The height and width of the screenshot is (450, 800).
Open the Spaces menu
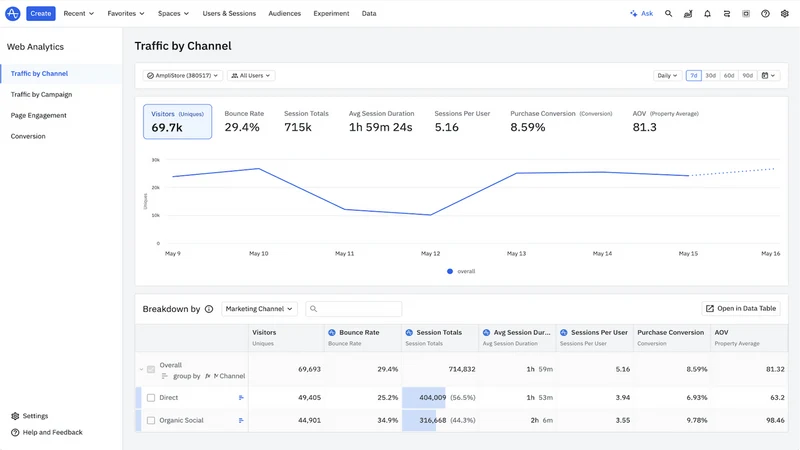[x=173, y=13]
